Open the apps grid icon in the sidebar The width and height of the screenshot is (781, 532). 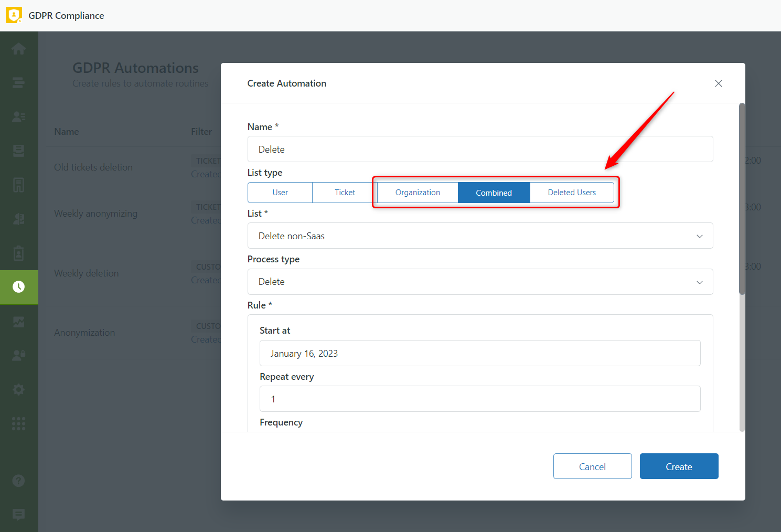click(19, 423)
